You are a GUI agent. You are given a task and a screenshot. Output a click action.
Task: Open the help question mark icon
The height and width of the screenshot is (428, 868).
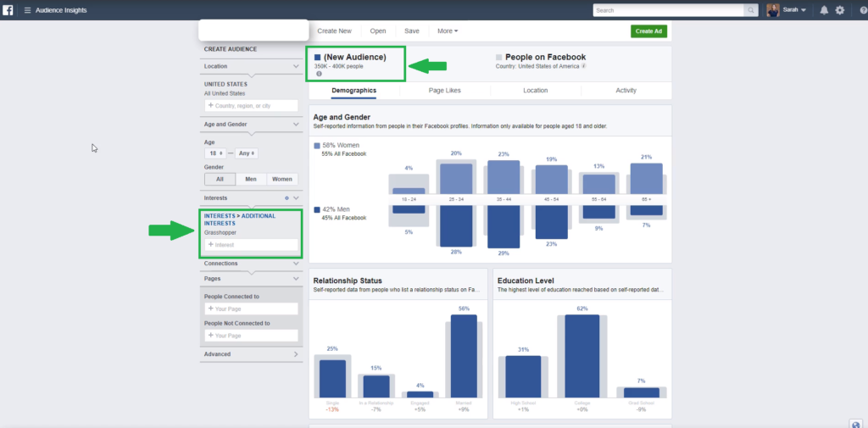pyautogui.click(x=864, y=10)
